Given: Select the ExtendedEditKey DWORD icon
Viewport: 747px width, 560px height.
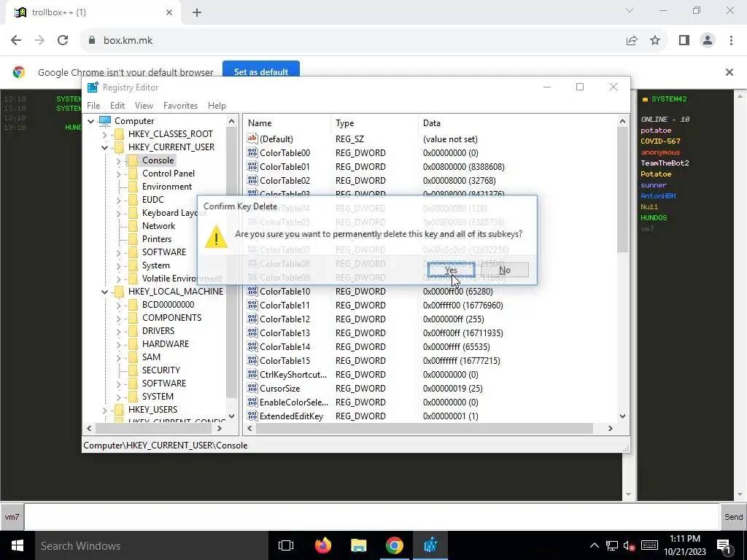Looking at the screenshot, I should coord(252,416).
